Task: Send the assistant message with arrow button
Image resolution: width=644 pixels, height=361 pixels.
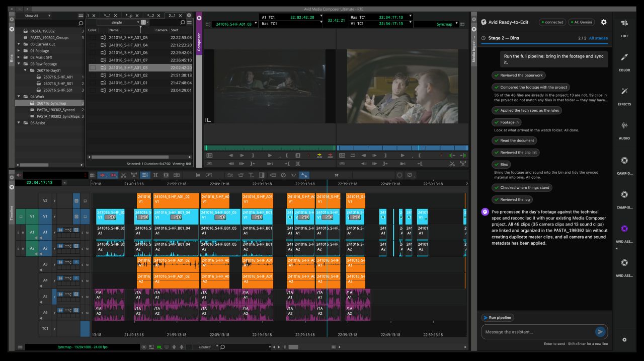Action: pyautogui.click(x=600, y=332)
